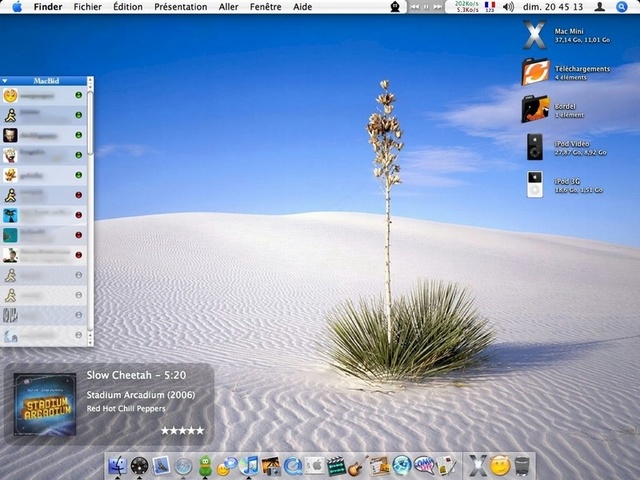Launch iPhoto from the dock
Image resolution: width=640 pixels, height=480 pixels.
tap(271, 466)
